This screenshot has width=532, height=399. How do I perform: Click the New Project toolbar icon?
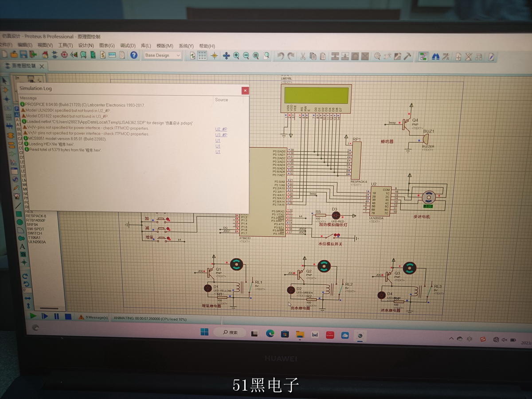[5, 55]
